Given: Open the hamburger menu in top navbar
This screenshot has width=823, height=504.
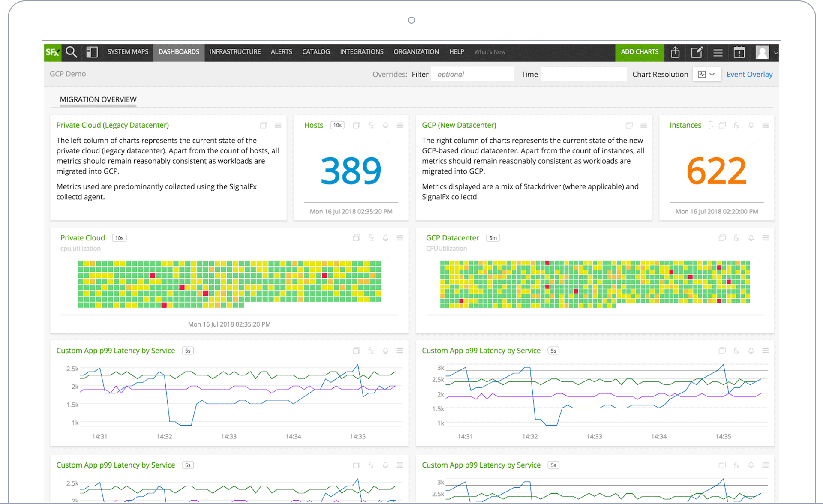Looking at the screenshot, I should 718,53.
